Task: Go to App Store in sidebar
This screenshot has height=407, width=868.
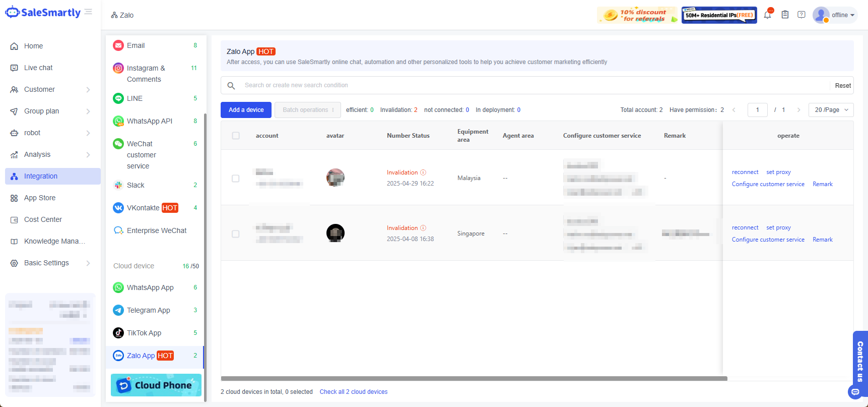Action: click(40, 198)
